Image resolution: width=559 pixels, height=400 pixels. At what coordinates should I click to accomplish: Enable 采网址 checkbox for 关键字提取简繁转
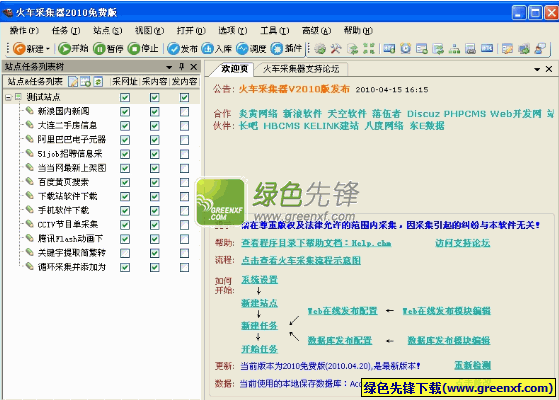coord(125,253)
